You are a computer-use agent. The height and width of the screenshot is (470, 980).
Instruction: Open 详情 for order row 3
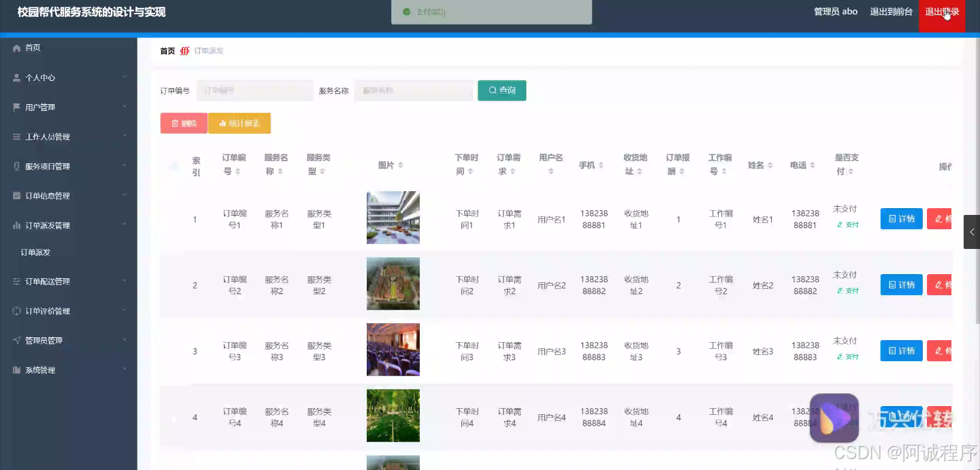pyautogui.click(x=901, y=351)
